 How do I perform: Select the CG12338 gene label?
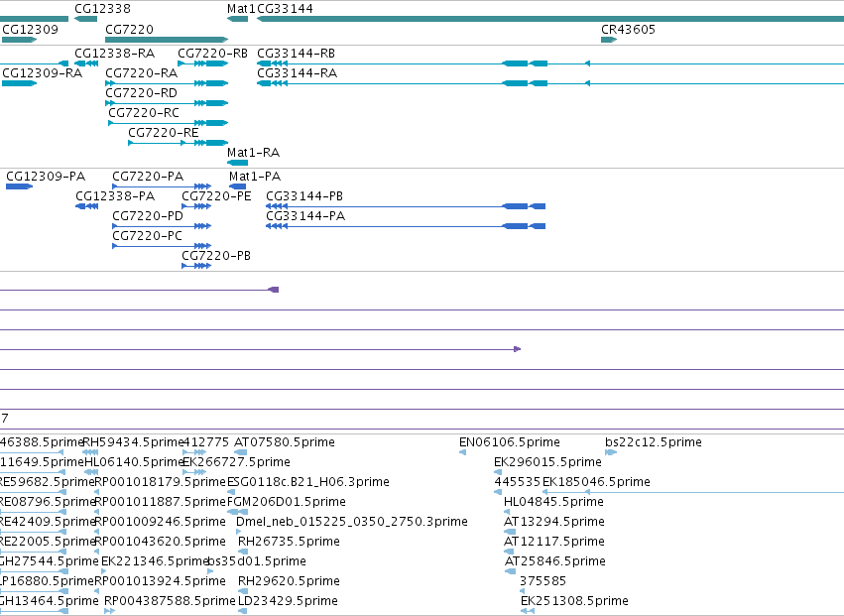tap(102, 9)
